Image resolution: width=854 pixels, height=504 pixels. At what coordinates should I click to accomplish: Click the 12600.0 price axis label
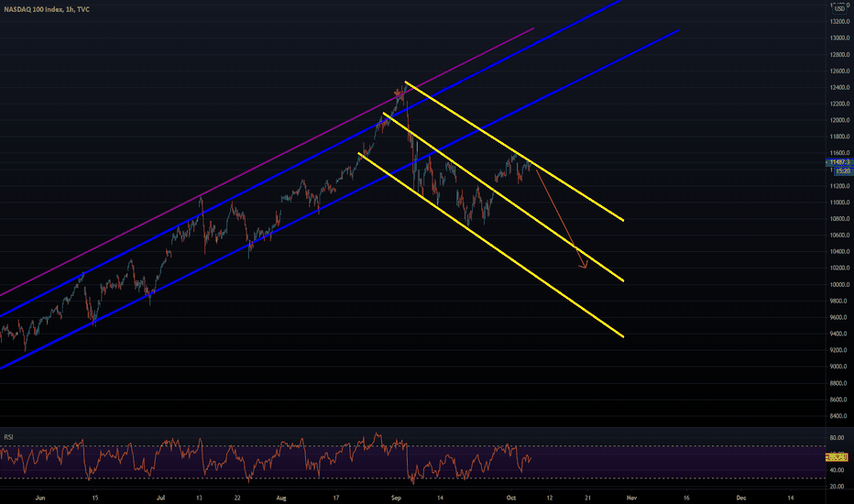pyautogui.click(x=839, y=71)
